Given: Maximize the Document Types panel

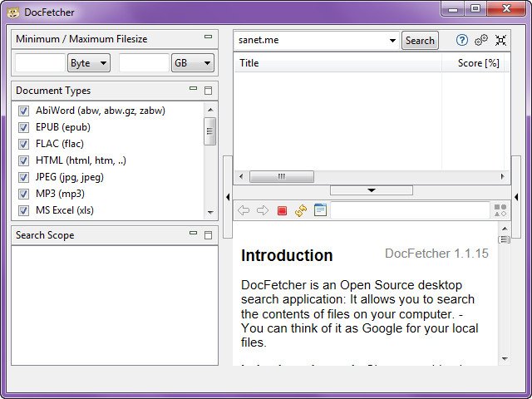Looking at the screenshot, I should (209, 91).
